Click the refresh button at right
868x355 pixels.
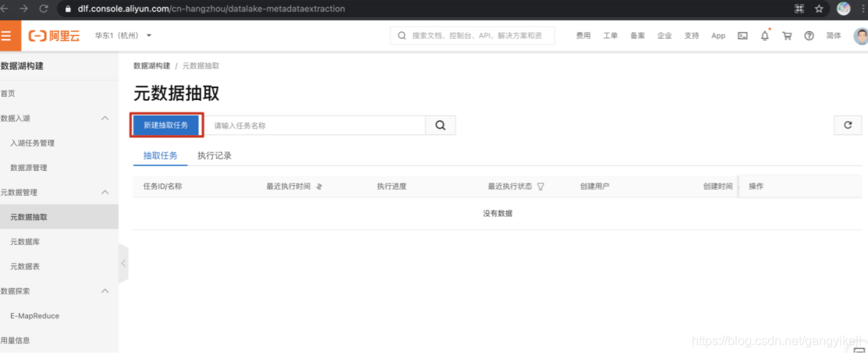[x=848, y=125]
